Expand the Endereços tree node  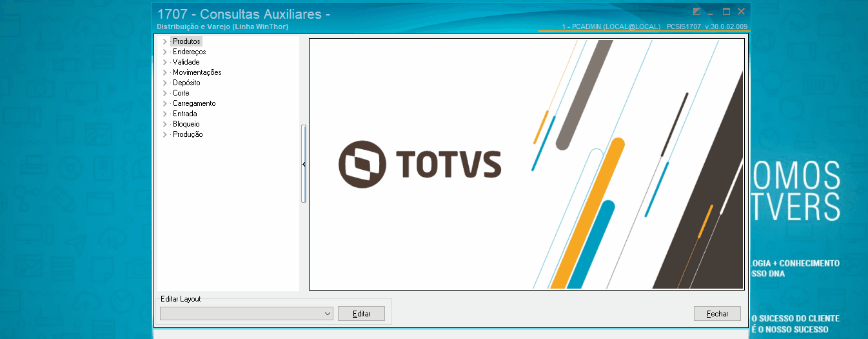165,52
